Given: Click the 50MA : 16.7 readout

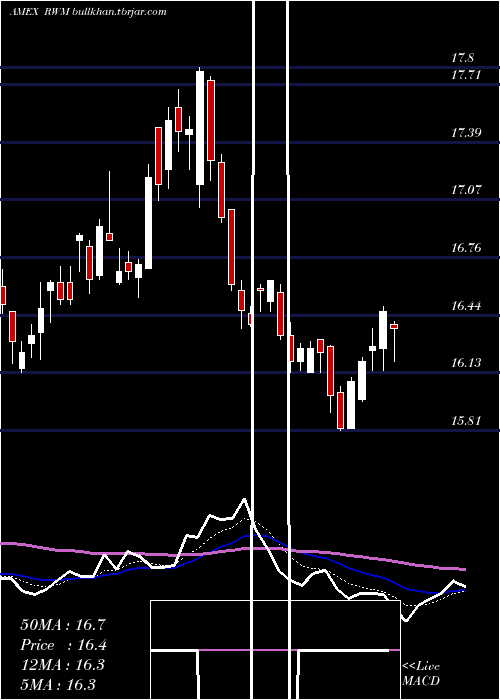Looking at the screenshot, I should point(63,625).
